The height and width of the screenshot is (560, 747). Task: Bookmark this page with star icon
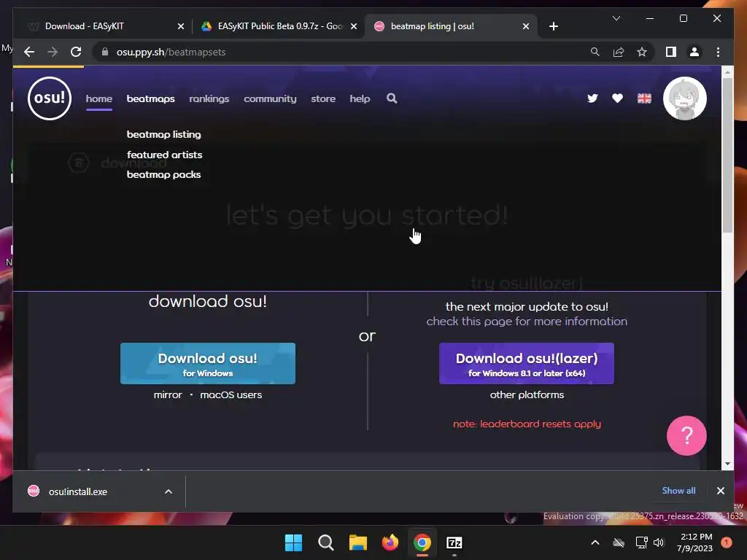[x=642, y=52]
